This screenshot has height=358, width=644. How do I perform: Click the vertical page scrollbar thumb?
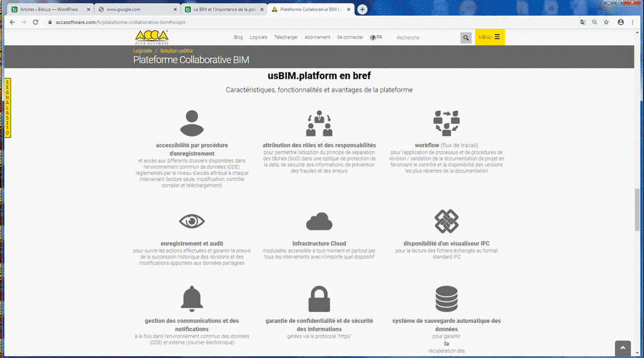tap(637, 210)
